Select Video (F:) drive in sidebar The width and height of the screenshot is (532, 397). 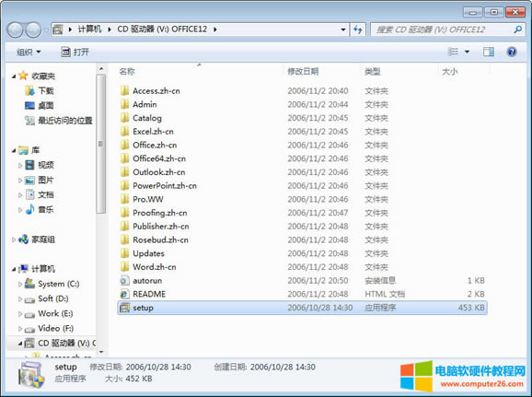tap(55, 329)
